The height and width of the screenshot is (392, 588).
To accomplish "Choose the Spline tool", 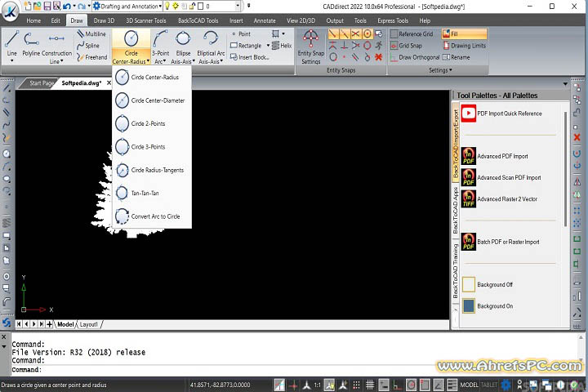I will pyautogui.click(x=88, y=46).
